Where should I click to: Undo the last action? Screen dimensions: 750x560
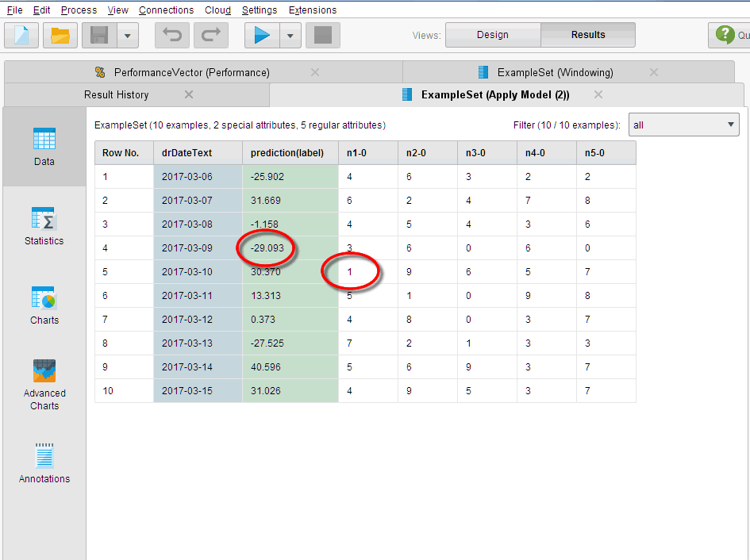tap(172, 35)
